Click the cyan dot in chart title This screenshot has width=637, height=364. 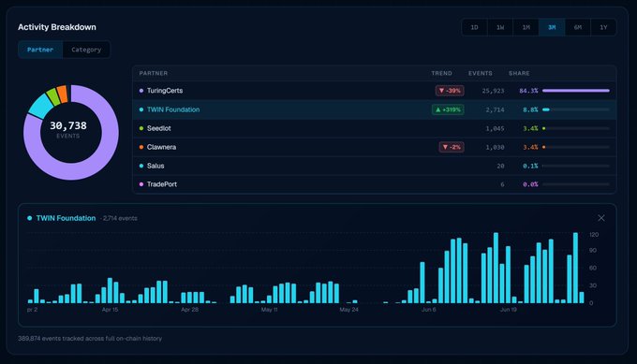30,218
